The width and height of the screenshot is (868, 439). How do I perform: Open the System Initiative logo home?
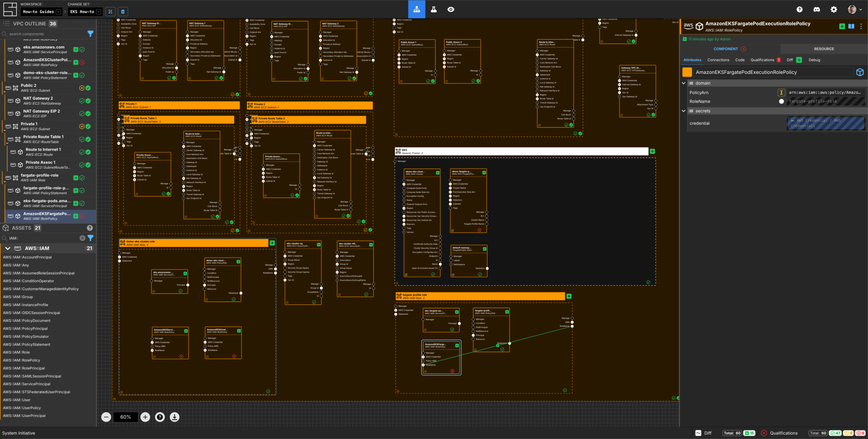coord(10,9)
